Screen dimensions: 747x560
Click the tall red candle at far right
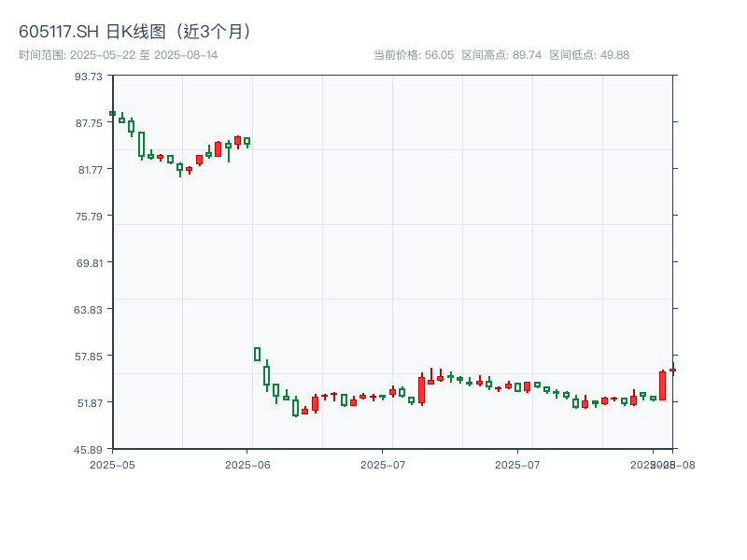(662, 385)
